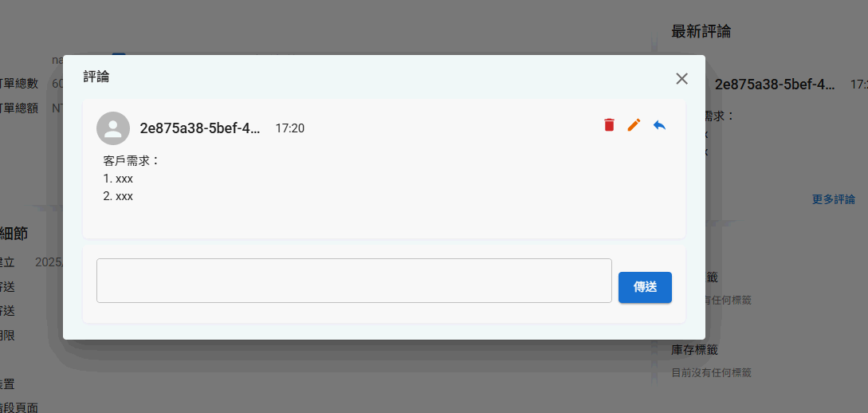Click the partially hidden 訂單總數 label
Image resolution: width=868 pixels, height=413 pixels.
(19, 84)
